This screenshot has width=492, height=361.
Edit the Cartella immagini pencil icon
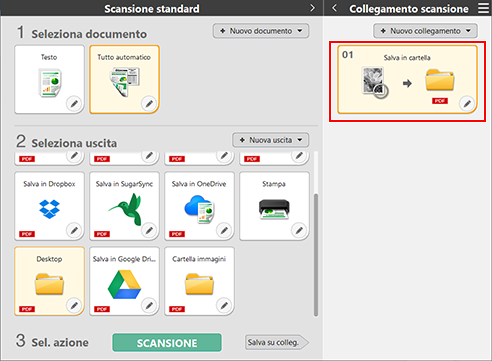coord(224,305)
